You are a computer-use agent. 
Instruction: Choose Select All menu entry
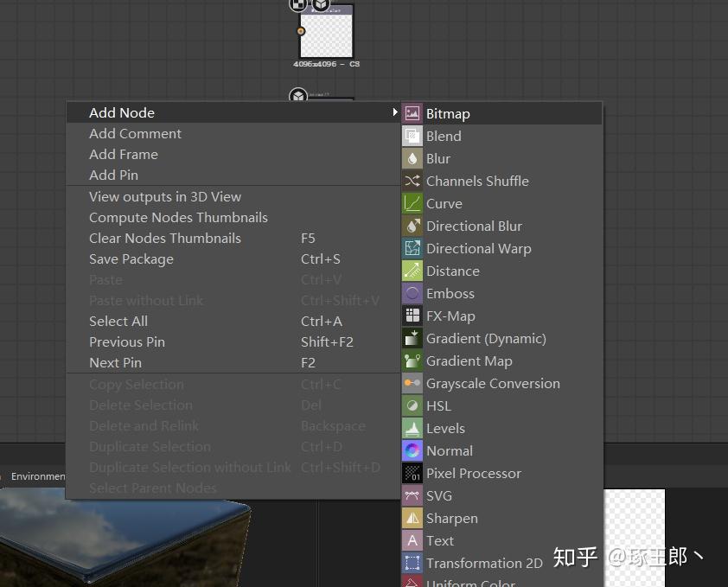coord(233,321)
